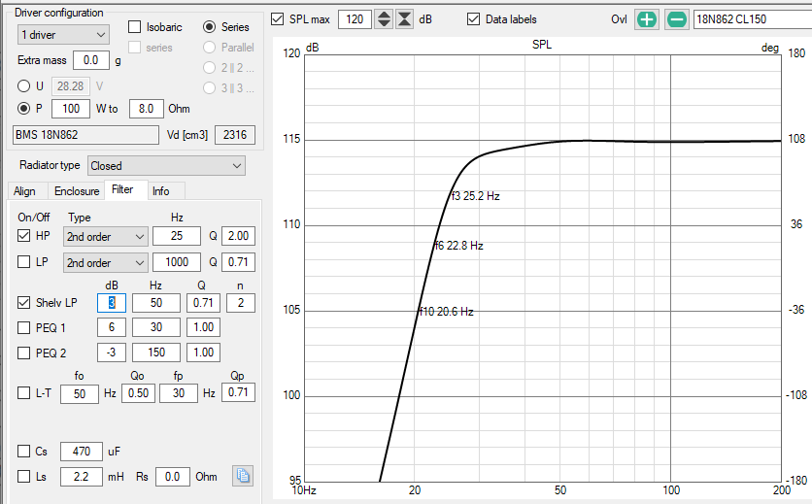Disable the HP filter checkbox
Viewport: 812px width, 504px height.
coord(24,236)
